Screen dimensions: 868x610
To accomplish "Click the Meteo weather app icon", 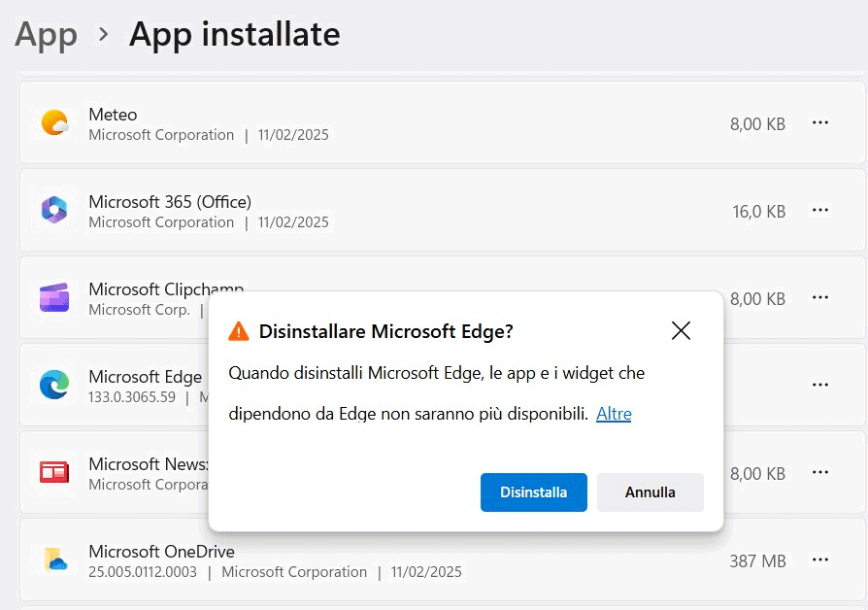I will tap(54, 123).
